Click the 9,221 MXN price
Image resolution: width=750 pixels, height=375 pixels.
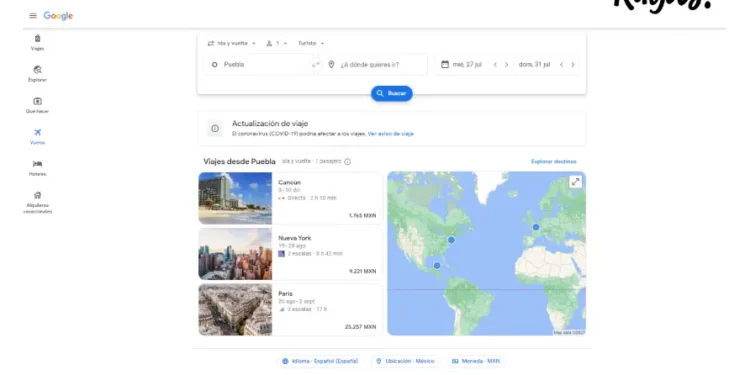[x=363, y=271]
